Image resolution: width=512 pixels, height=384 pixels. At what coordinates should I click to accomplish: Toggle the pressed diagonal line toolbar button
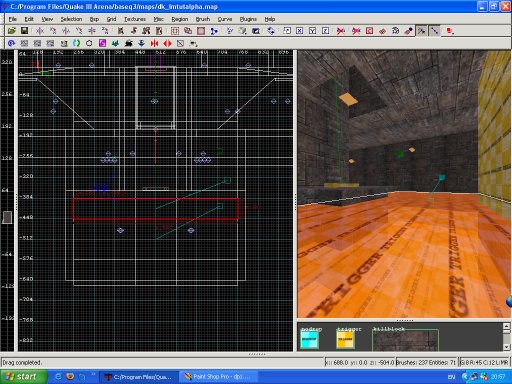coord(434,31)
